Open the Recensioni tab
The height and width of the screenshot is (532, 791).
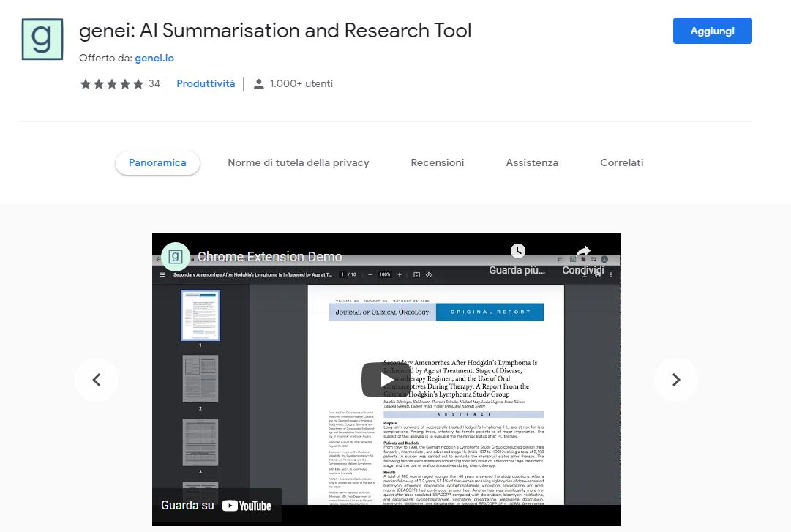pyautogui.click(x=438, y=163)
